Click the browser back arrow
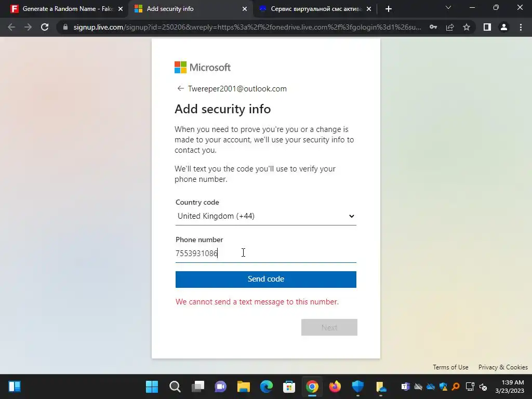This screenshot has height=399, width=532. click(11, 27)
